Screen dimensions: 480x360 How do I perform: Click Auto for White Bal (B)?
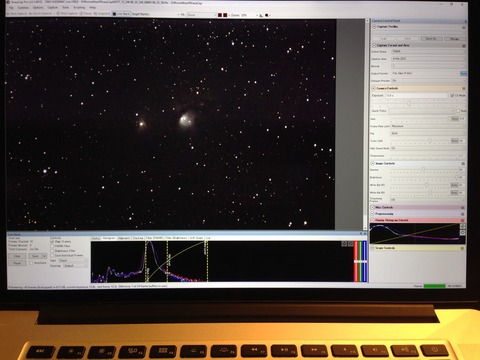click(x=454, y=193)
